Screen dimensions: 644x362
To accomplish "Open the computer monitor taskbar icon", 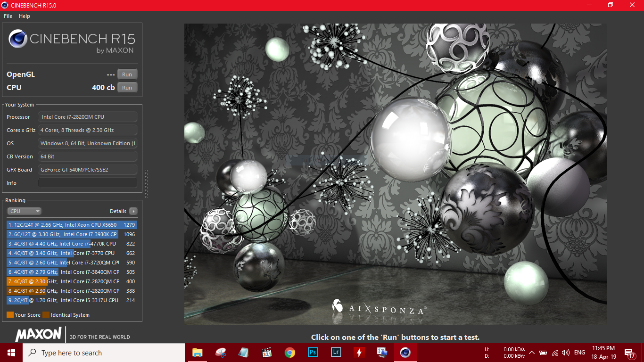I will point(382,353).
